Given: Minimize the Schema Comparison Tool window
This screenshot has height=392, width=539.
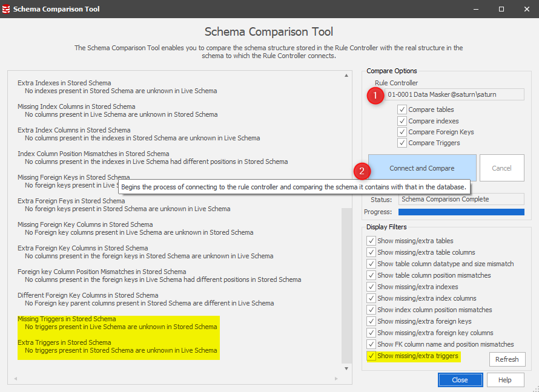Looking at the screenshot, I should click(x=474, y=9).
